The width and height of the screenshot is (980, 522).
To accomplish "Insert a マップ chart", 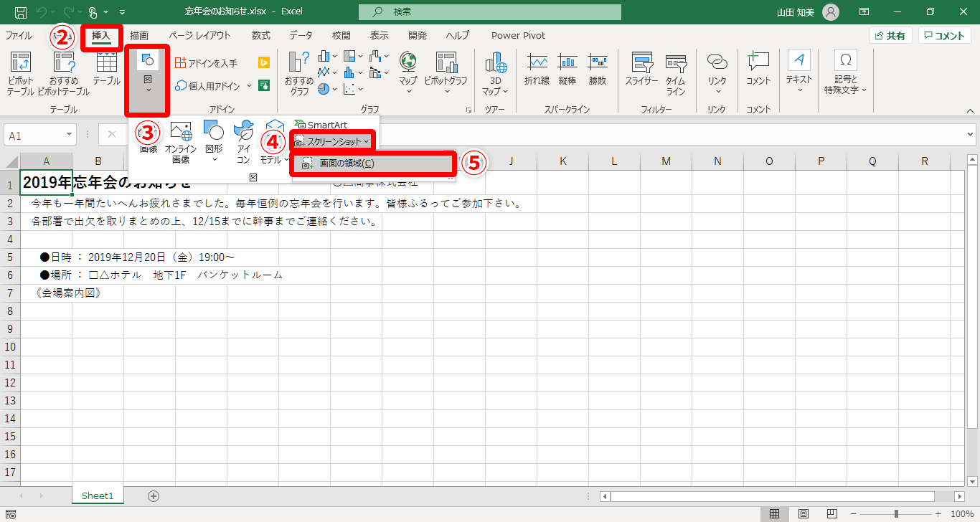I will click(408, 74).
